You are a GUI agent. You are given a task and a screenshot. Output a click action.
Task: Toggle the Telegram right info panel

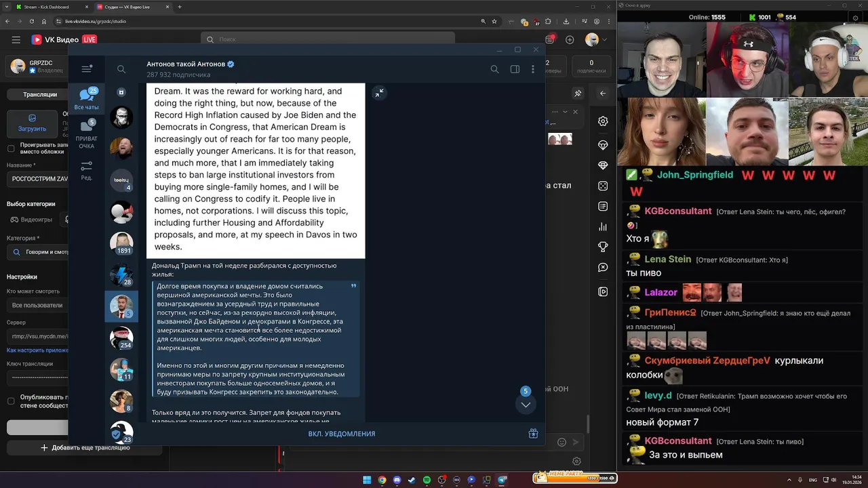[515, 69]
